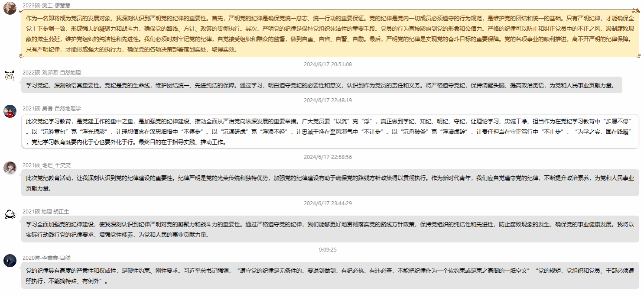The height and width of the screenshot is (297, 644).
Task: Open 胡正生's avatar profile
Action: (x=10, y=214)
